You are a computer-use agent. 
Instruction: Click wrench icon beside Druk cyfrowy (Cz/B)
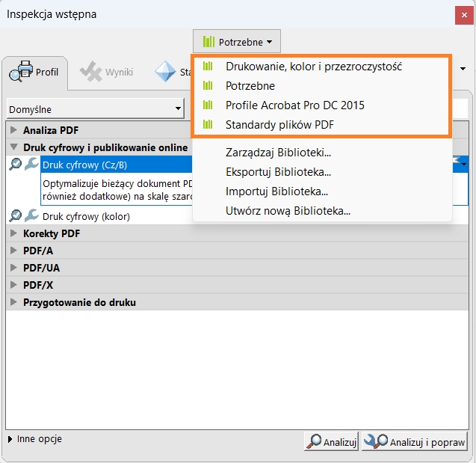31,164
